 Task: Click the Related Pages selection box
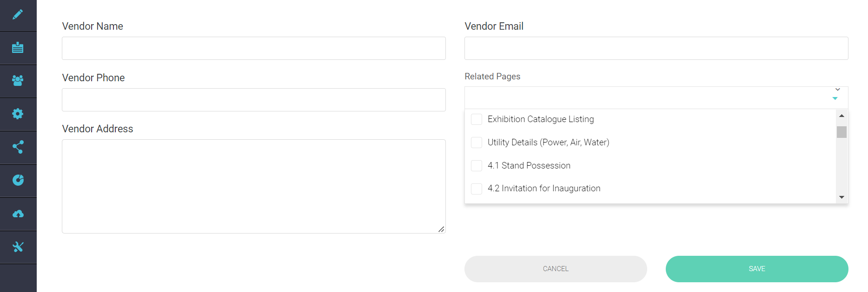646,98
